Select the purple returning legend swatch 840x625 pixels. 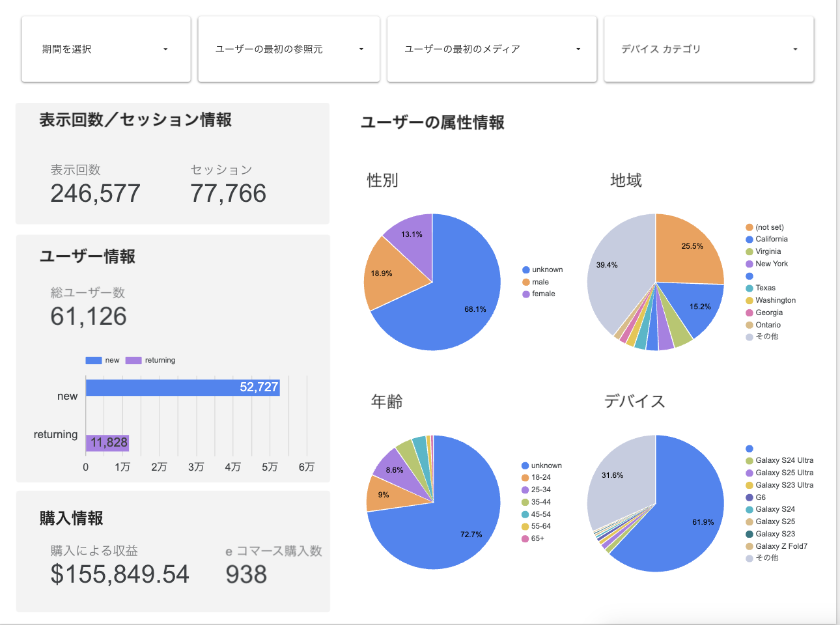pos(133,360)
